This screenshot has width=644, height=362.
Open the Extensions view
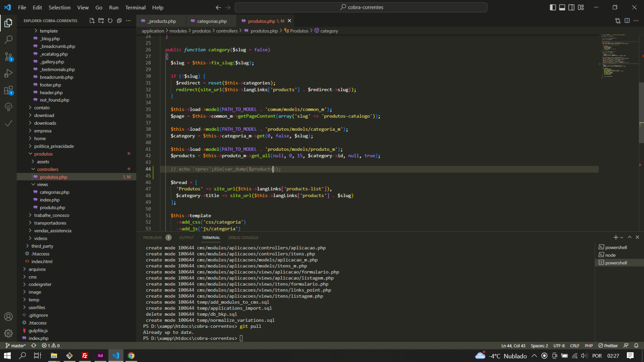tap(8, 90)
